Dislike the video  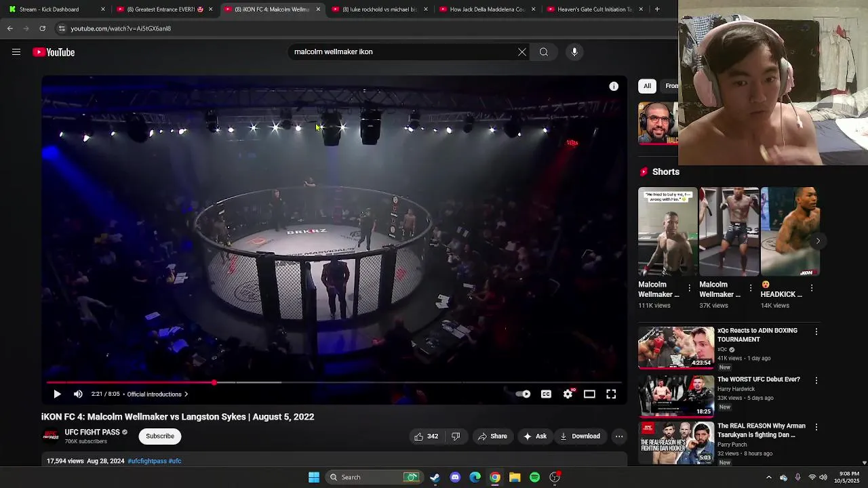pos(456,436)
